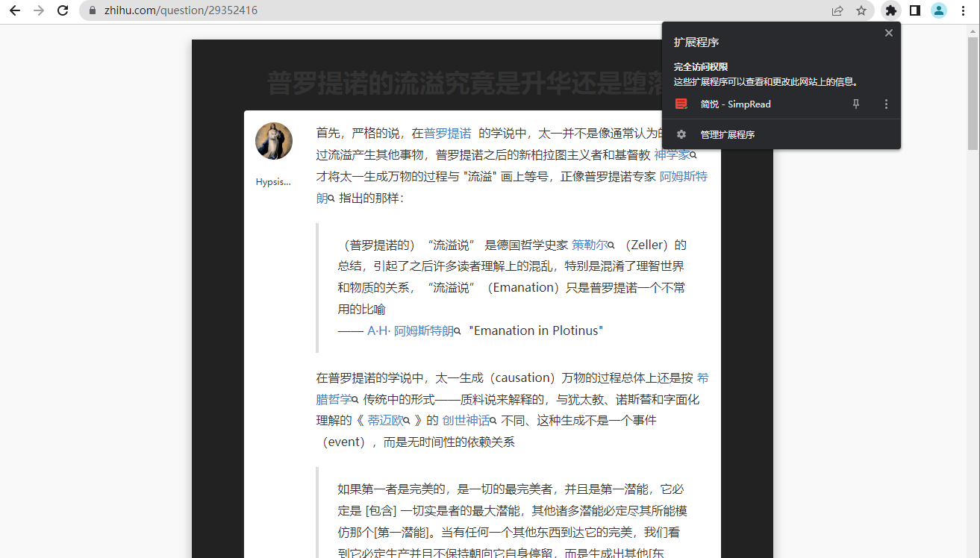
Task: Go back to the previous page
Action: click(14, 10)
